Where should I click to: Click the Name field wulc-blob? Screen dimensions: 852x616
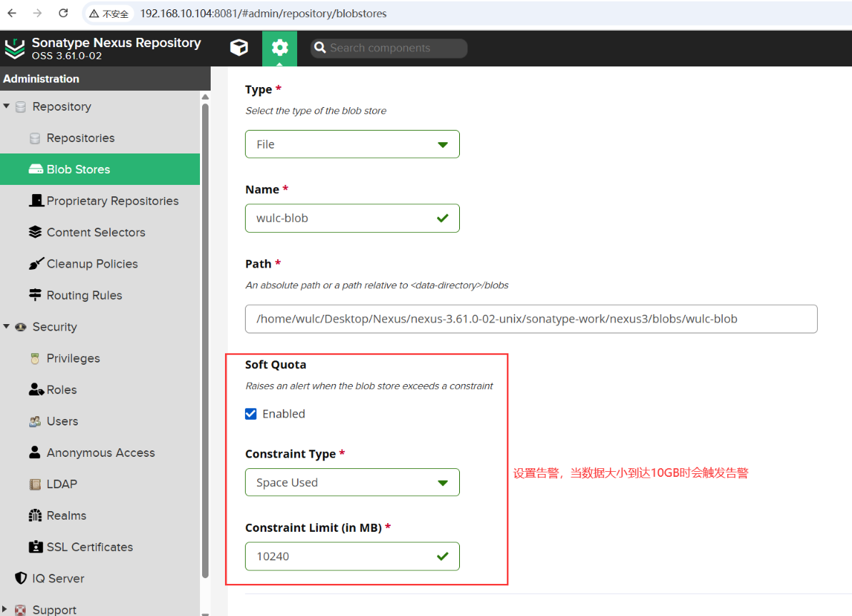coord(352,218)
